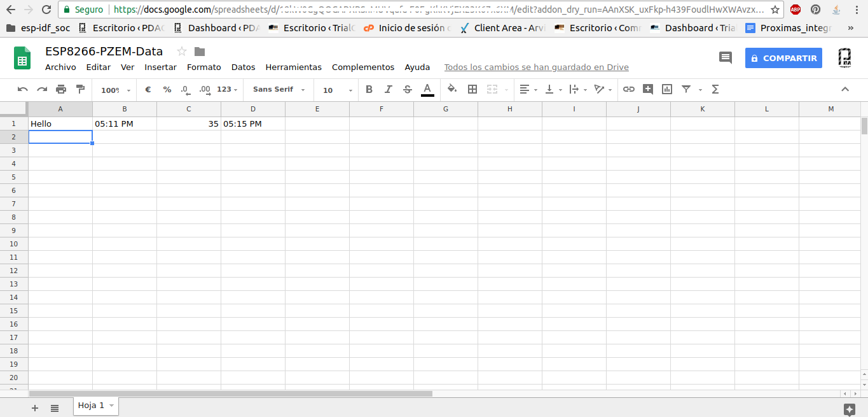Screen dimensions: 868x417
Task: Open functions sigma menu
Action: tap(715, 89)
